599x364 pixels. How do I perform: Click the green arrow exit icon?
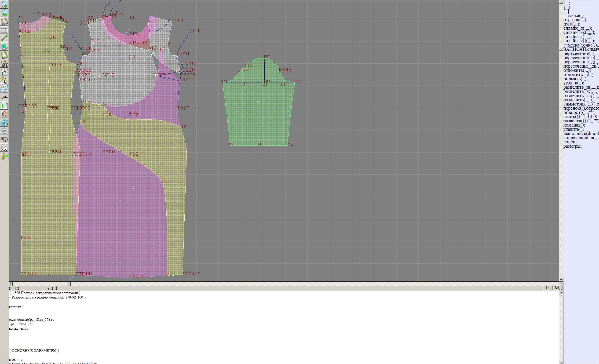coord(4,157)
